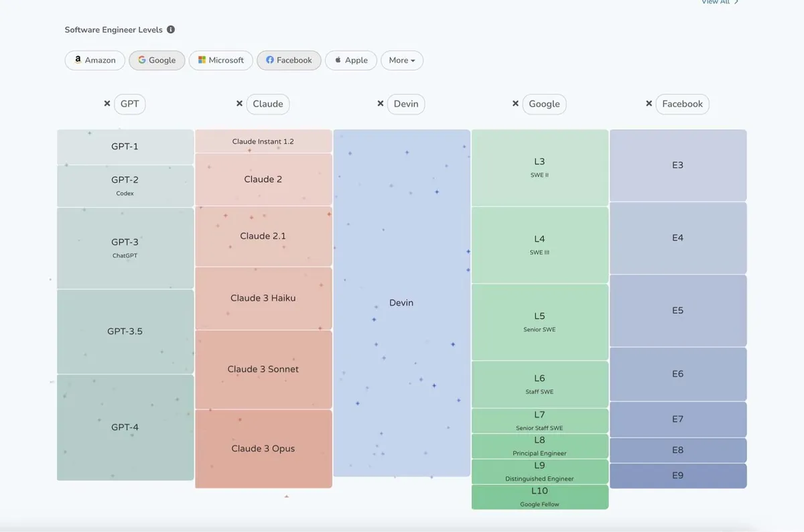Click the L10 Google Fellow block

click(x=539, y=496)
